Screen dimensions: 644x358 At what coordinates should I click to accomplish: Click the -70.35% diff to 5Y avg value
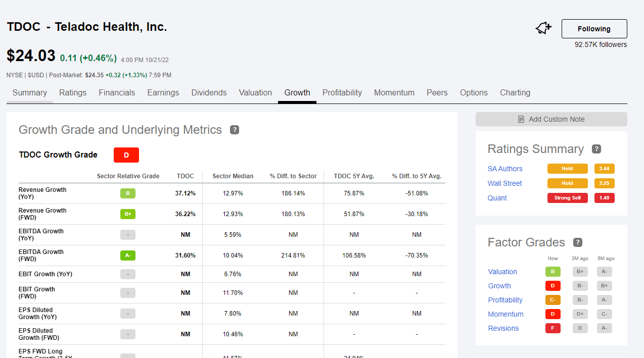point(417,255)
